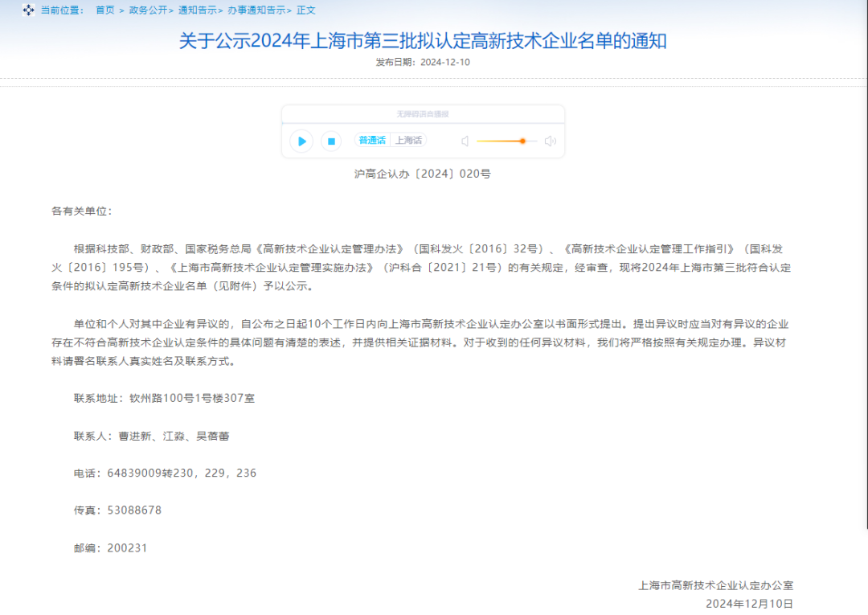Open the 首页 breadcrumb link
Viewport: 868px width, 615px height.
click(x=104, y=10)
